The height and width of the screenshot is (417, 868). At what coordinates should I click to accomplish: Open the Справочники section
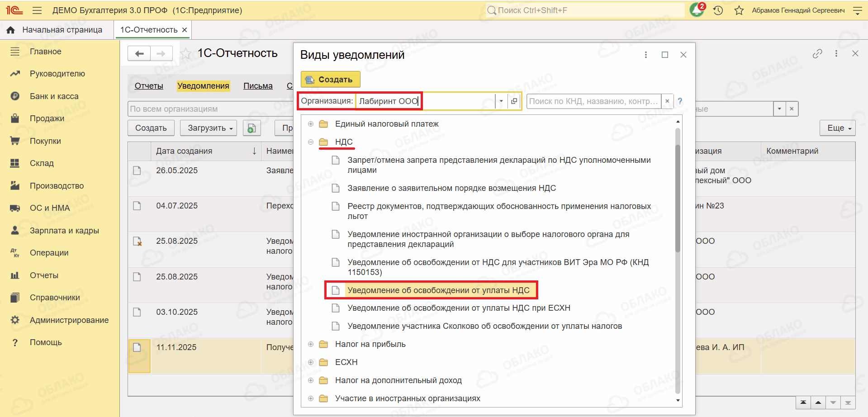click(55, 298)
